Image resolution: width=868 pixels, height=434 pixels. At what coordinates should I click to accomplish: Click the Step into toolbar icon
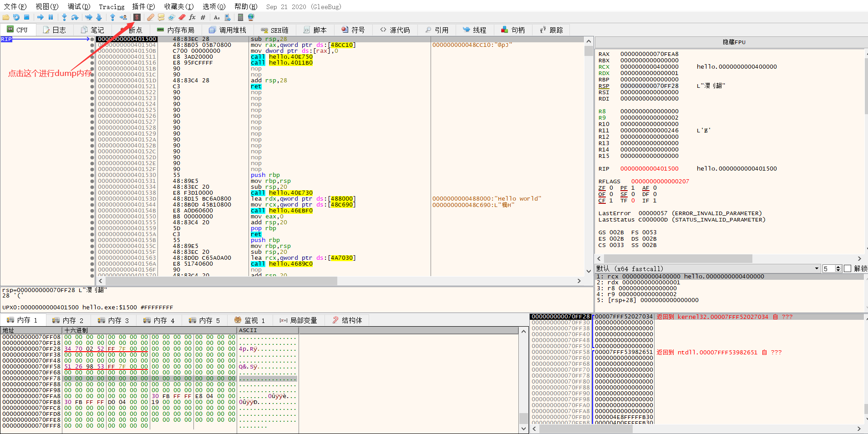(64, 17)
